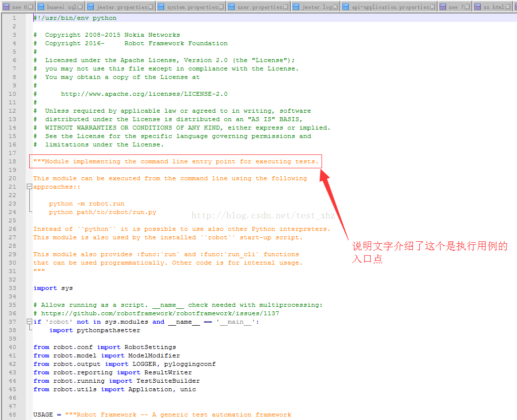
Task: Click the 'sys.modules' text on line 37
Action: [x=127, y=322]
